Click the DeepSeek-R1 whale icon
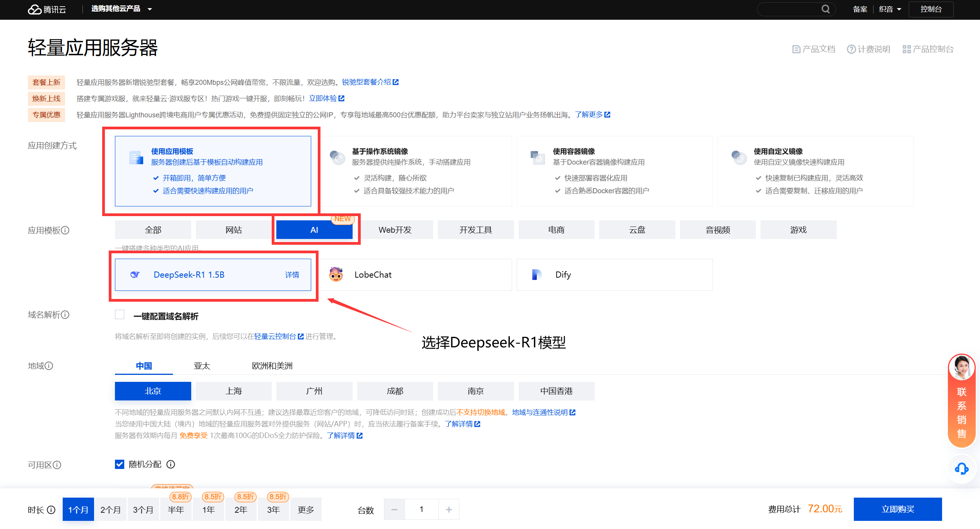The width and height of the screenshot is (980, 529). click(135, 275)
